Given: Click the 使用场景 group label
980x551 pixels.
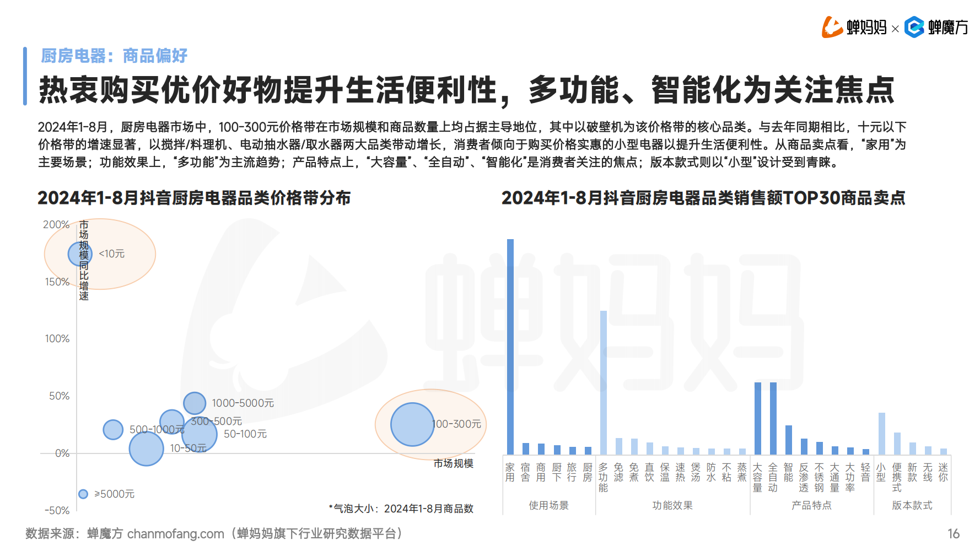Looking at the screenshot, I should (x=549, y=505).
